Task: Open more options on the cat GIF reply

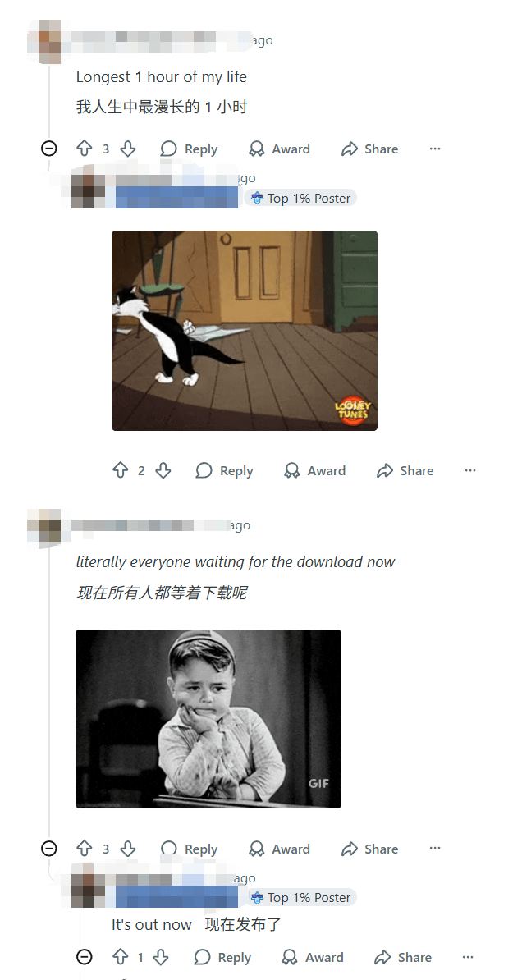Action: (470, 470)
